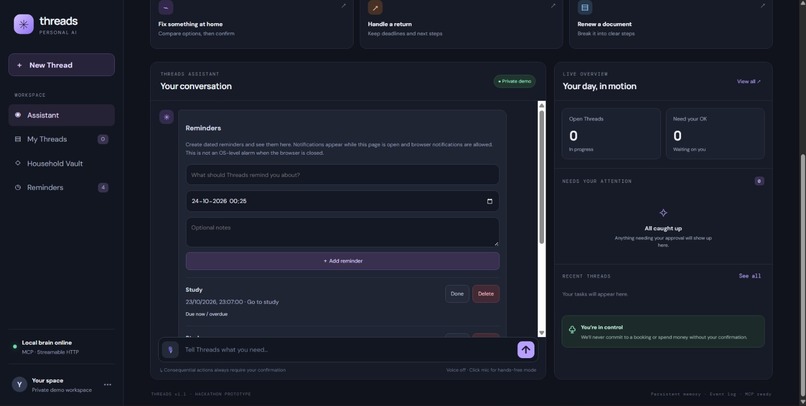Open the Fix something at home card

(x=251, y=24)
